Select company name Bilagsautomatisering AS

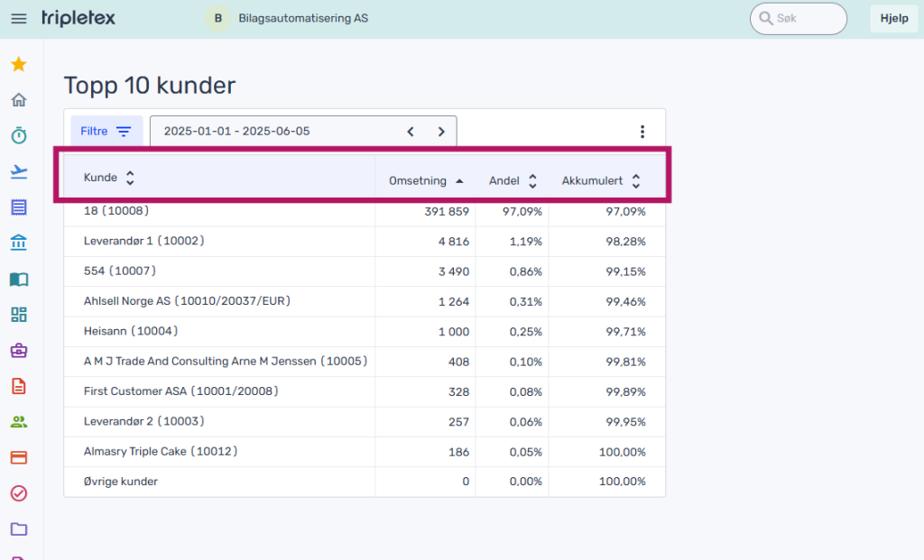[x=303, y=18]
